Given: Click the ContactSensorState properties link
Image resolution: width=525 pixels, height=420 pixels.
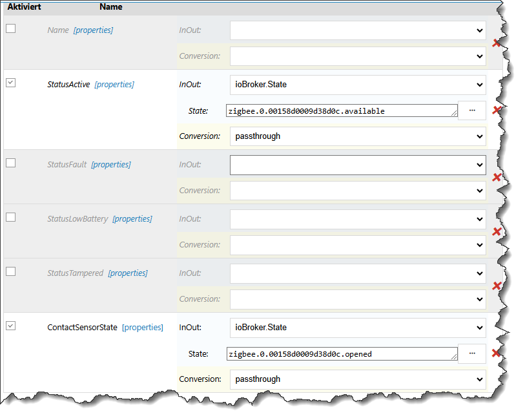Looking at the screenshot, I should coord(142,328).
